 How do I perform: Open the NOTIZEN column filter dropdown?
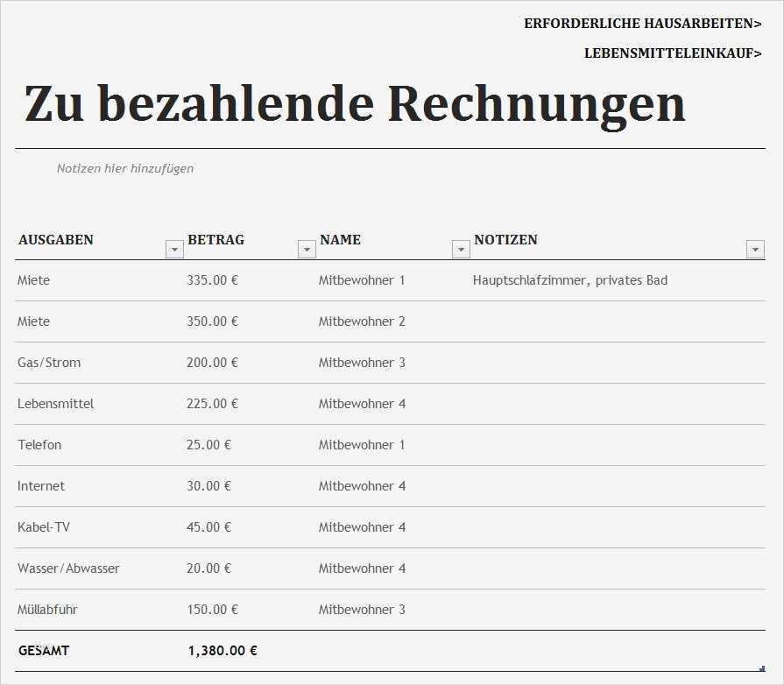[755, 249]
